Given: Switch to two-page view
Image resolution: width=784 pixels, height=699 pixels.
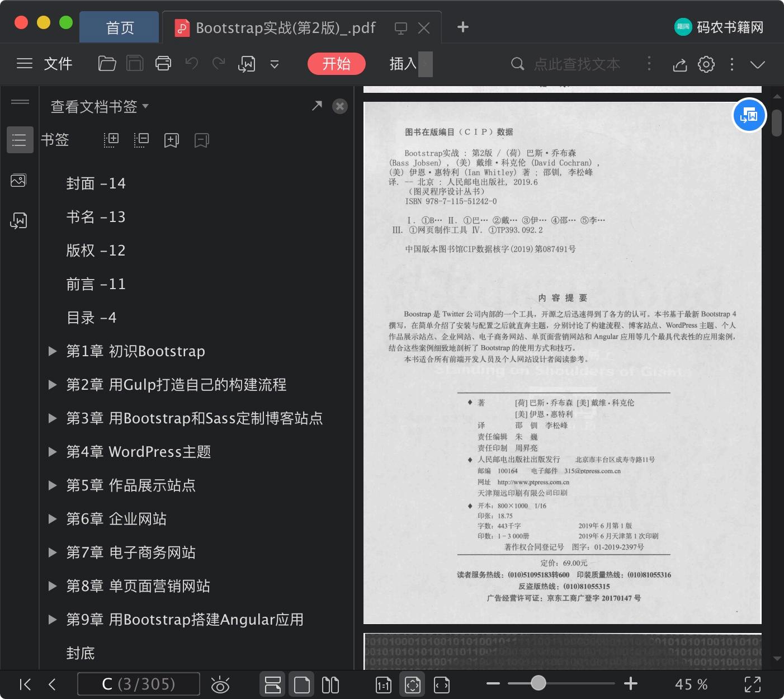Looking at the screenshot, I should tap(330, 684).
